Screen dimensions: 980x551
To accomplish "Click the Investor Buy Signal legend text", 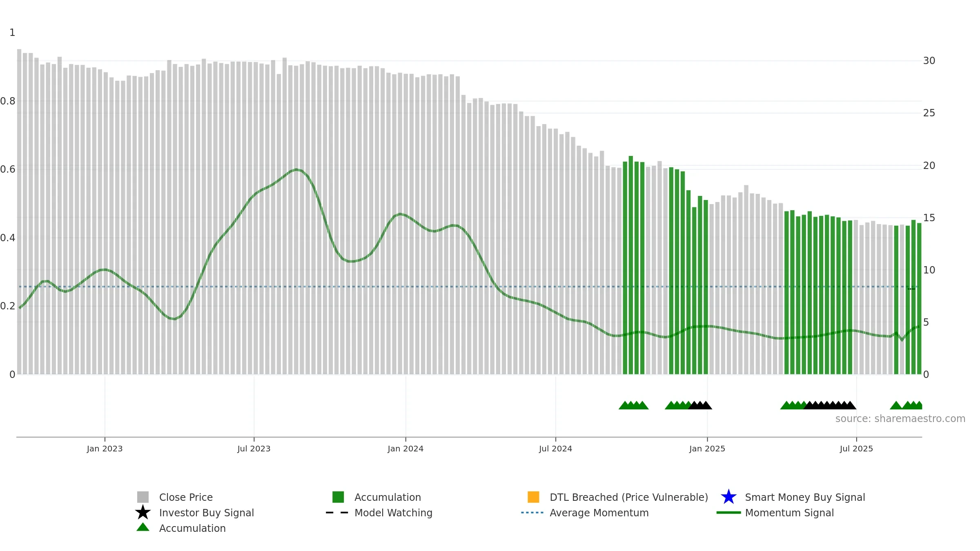I will click(207, 513).
